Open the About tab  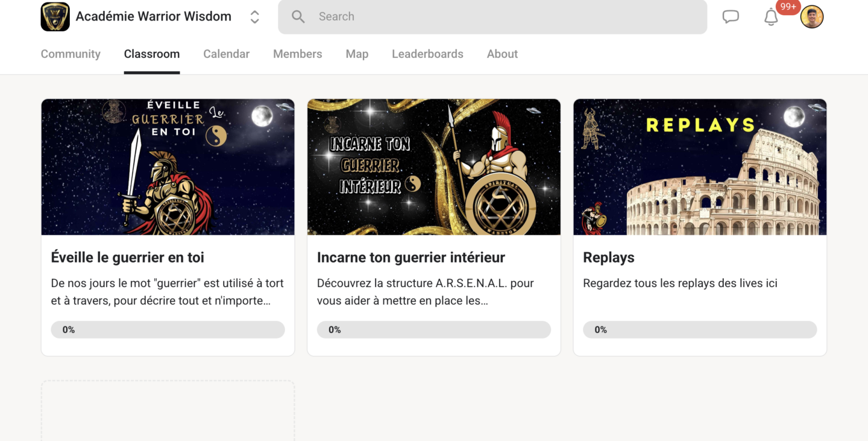pyautogui.click(x=502, y=54)
